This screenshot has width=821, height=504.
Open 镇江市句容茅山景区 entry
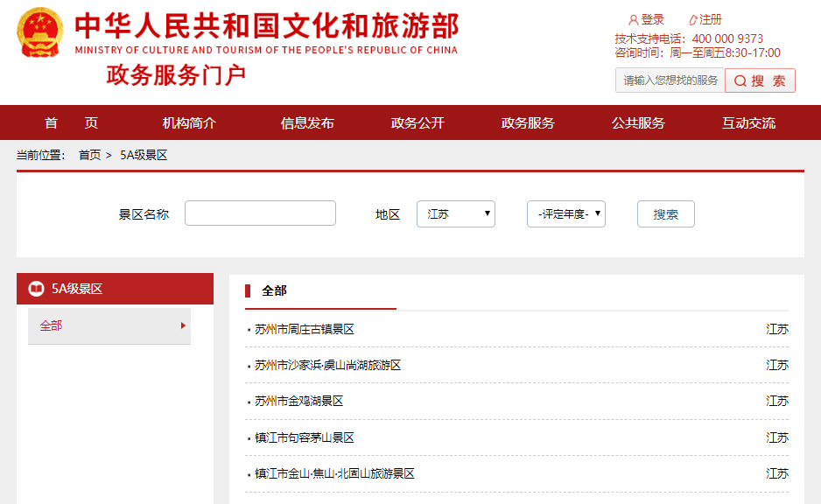[x=305, y=437]
